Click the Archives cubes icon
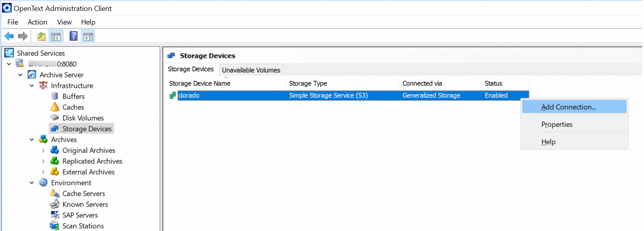 (43, 139)
